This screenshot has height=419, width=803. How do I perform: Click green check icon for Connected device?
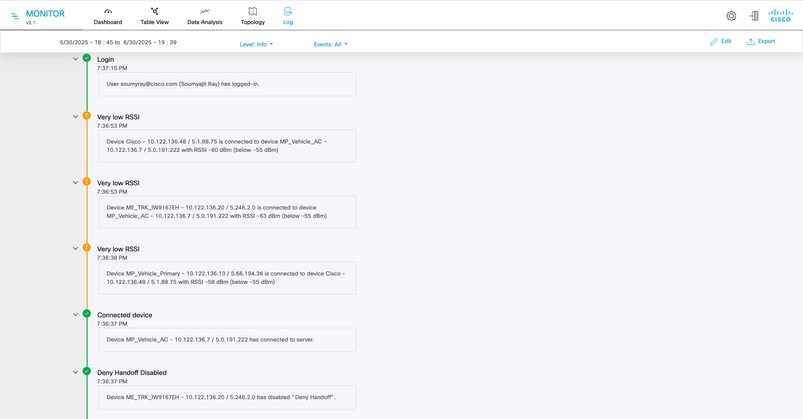[x=87, y=313]
